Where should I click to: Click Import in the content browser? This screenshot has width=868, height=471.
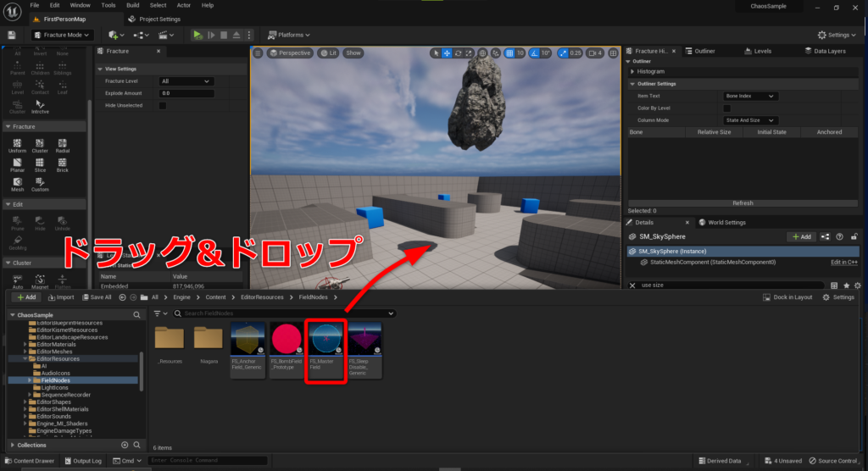point(61,297)
